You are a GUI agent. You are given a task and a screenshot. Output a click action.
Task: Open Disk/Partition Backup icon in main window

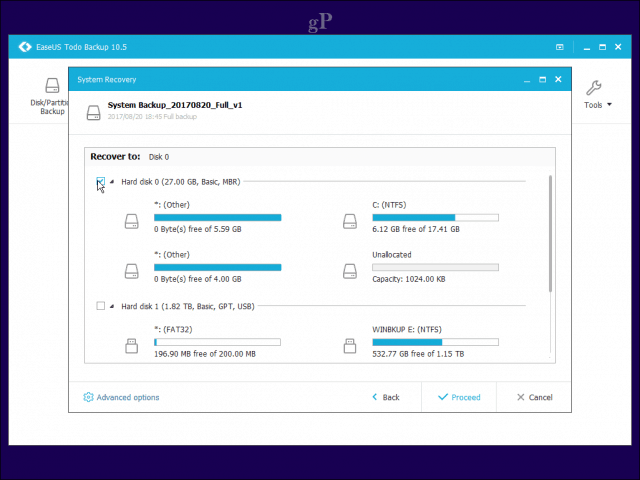click(x=52, y=86)
